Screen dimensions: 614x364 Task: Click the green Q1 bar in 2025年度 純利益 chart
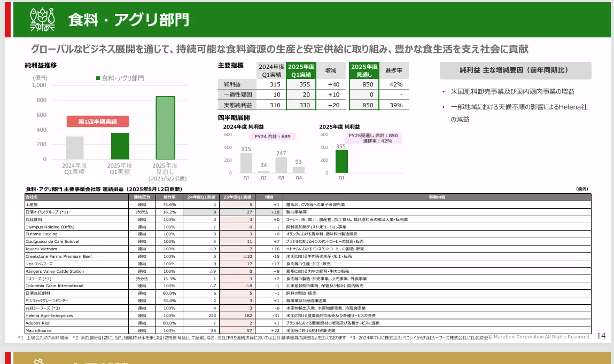[x=341, y=162]
